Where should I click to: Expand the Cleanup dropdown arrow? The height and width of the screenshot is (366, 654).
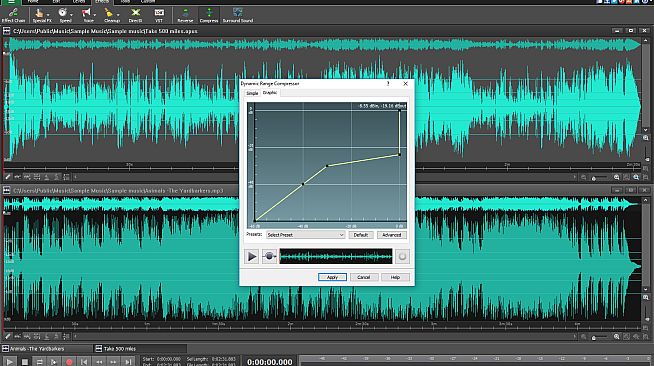pyautogui.click(x=118, y=15)
